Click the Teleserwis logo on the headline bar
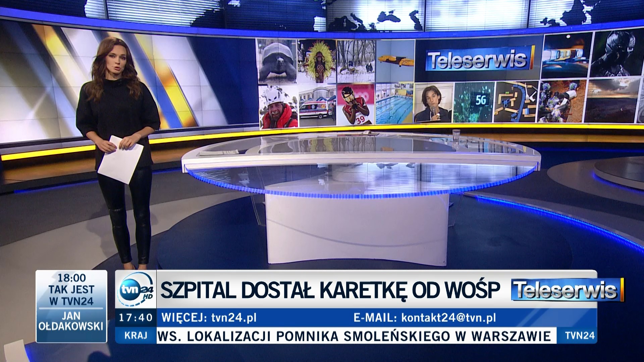Viewport: 644px width, 362px height. tap(568, 290)
